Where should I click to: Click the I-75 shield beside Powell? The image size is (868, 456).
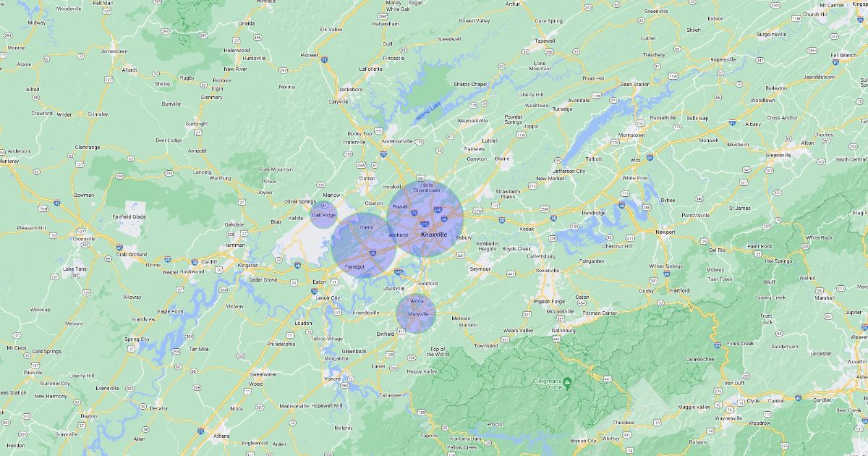point(413,214)
